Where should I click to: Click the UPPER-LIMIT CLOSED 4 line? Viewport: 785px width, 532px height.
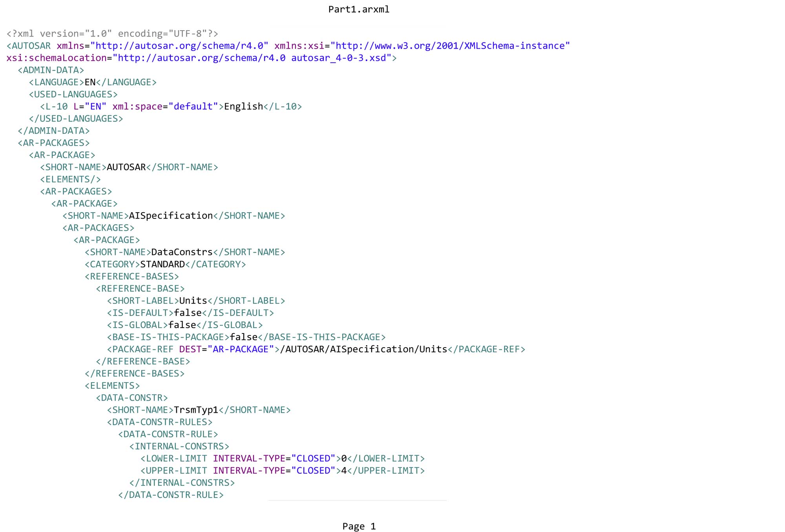tap(283, 472)
